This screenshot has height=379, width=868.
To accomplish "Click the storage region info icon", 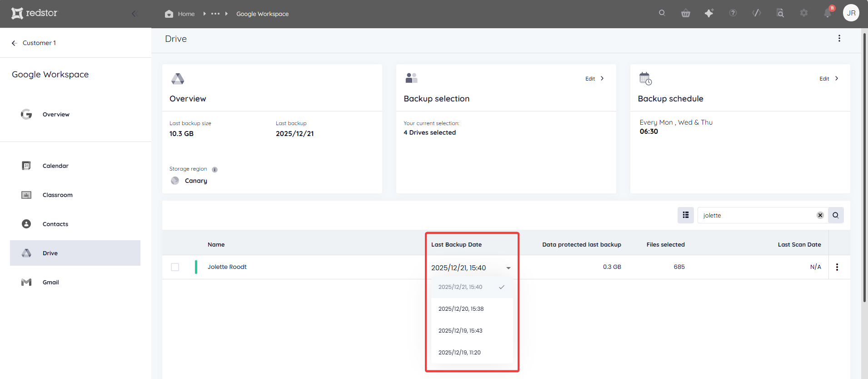I will (215, 170).
